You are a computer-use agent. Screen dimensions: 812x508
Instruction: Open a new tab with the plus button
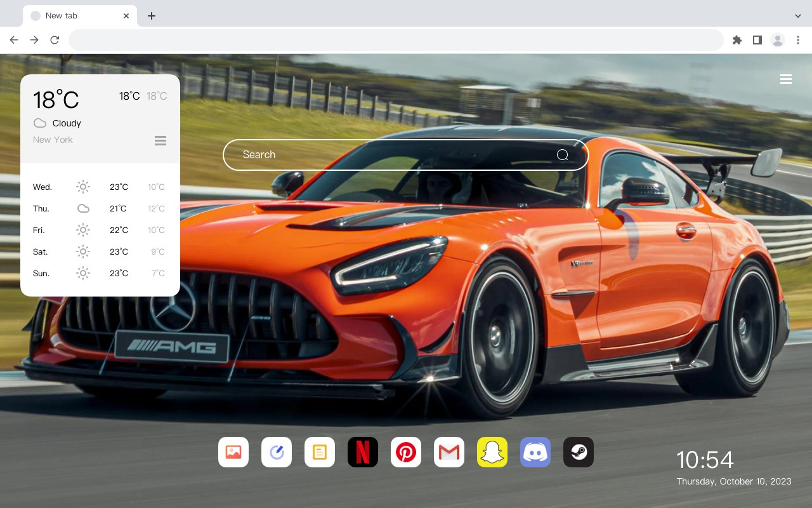(151, 16)
